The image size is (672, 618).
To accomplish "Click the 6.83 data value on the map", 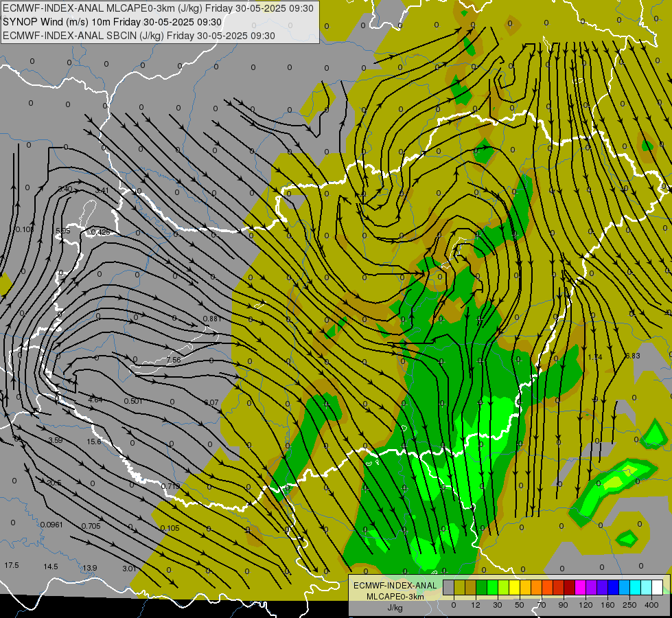I will (x=633, y=356).
